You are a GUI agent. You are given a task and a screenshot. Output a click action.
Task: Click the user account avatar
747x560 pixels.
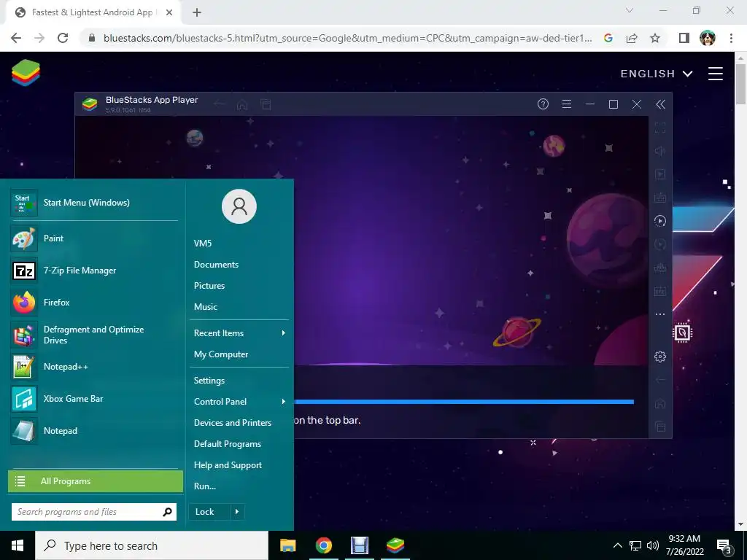point(239,206)
